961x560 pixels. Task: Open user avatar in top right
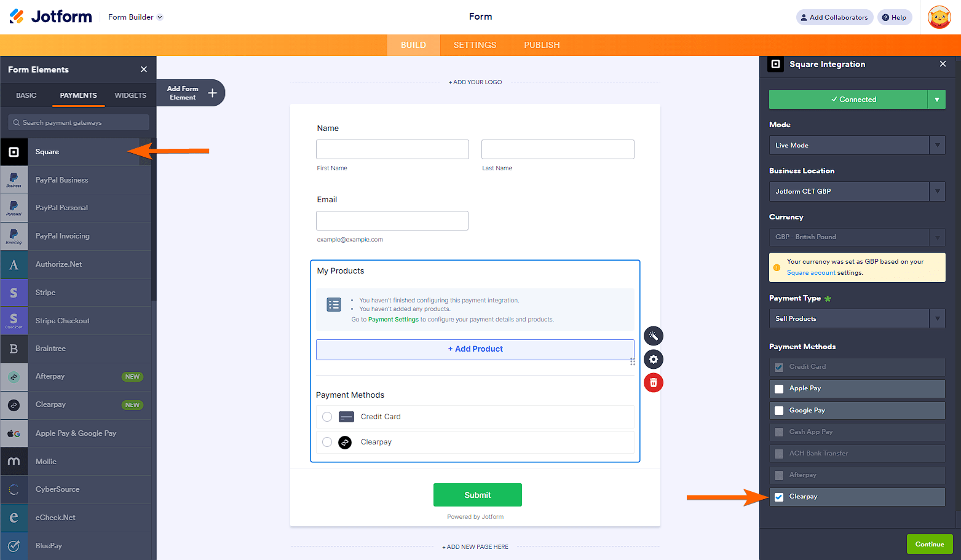point(939,17)
